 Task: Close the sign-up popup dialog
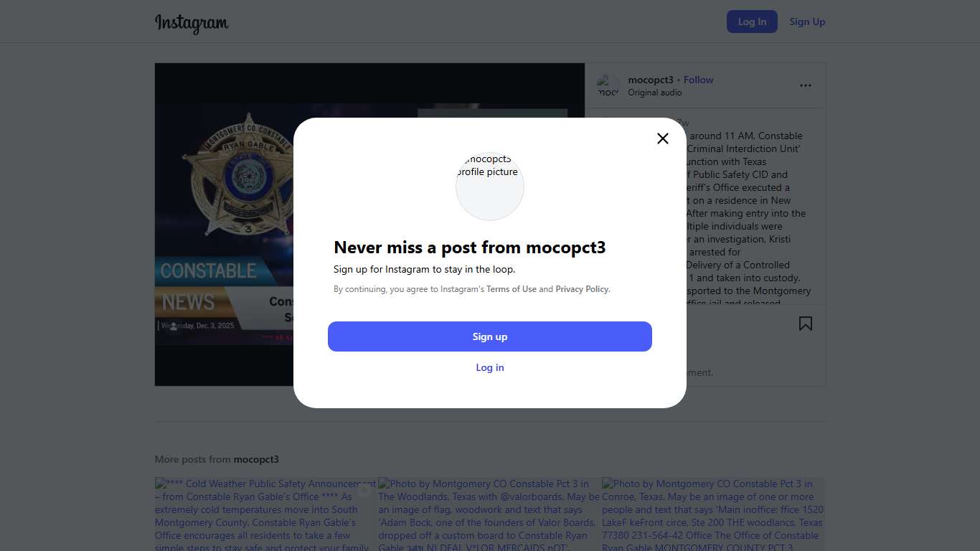(663, 138)
